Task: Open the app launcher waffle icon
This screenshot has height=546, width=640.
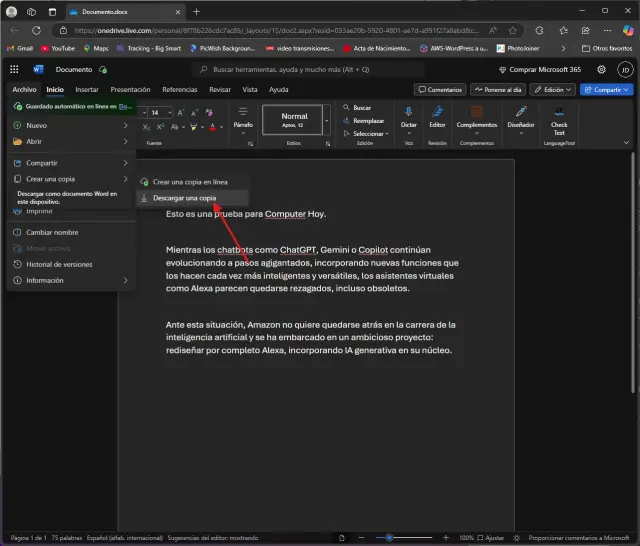Action: [x=13, y=70]
